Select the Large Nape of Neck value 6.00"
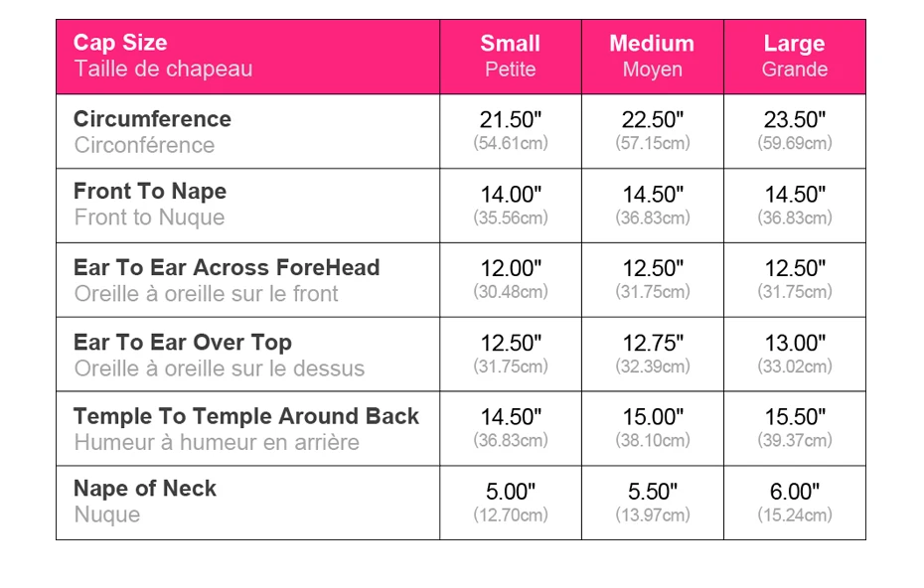 pyautogui.click(x=795, y=492)
